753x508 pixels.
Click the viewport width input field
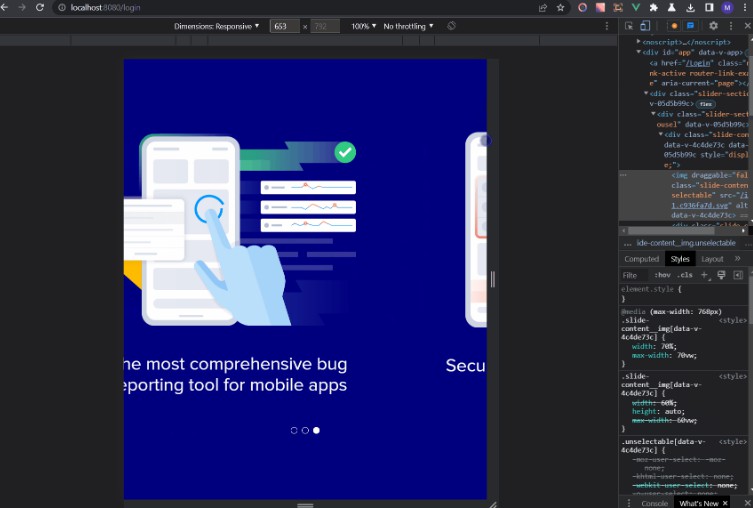pyautogui.click(x=285, y=25)
